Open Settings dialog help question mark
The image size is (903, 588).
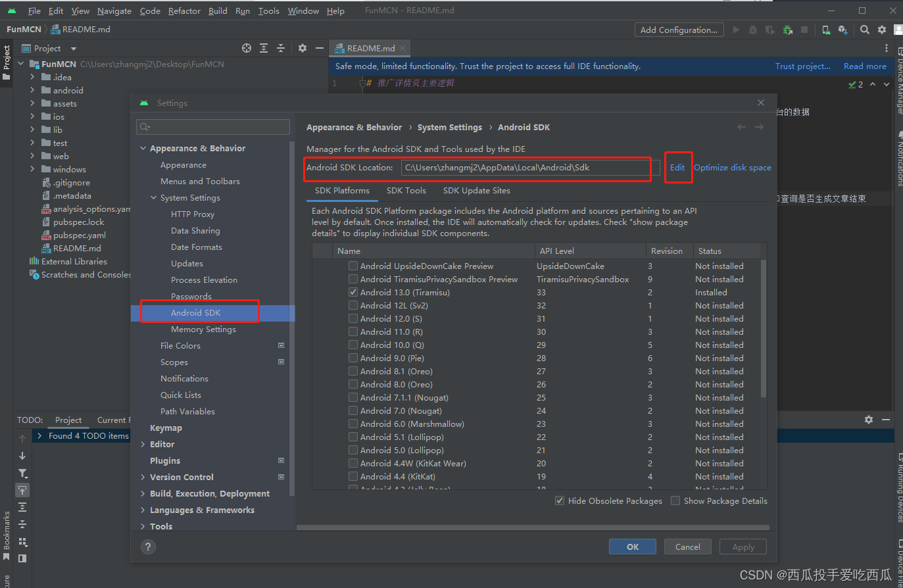148,547
